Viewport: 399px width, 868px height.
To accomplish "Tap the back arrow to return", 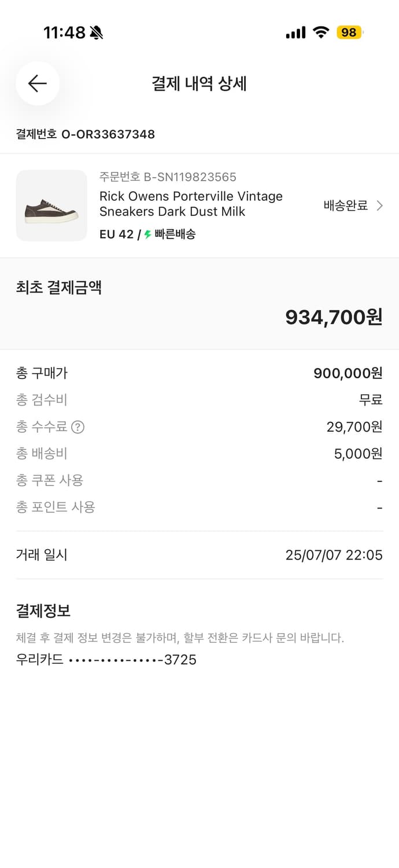I will 37,83.
